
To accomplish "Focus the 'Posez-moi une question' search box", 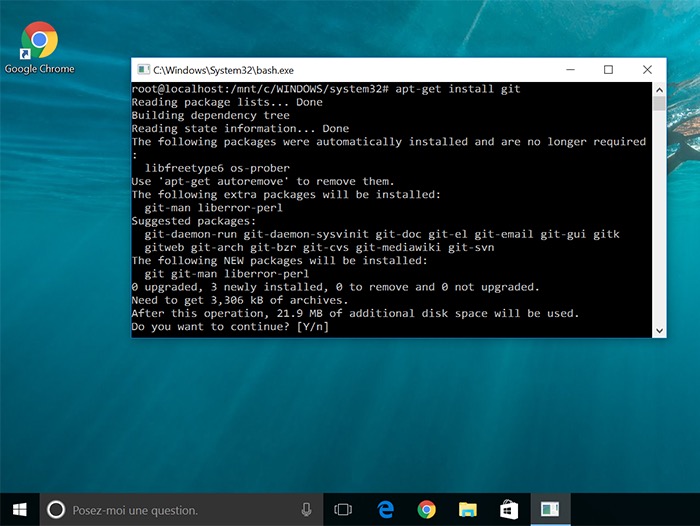I will 180,510.
